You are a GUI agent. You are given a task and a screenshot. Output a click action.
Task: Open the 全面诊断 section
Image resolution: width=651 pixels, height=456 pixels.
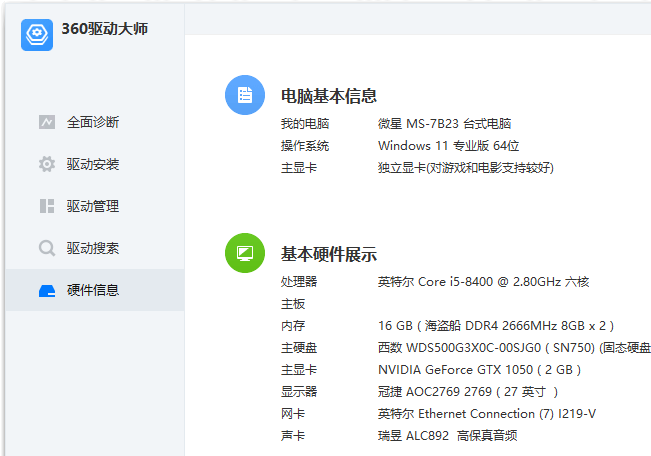click(x=95, y=122)
